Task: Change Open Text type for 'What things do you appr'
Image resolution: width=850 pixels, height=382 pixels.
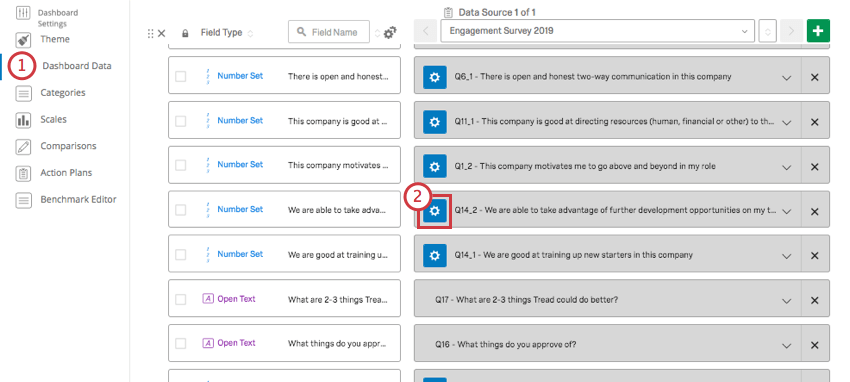Action: (x=229, y=343)
